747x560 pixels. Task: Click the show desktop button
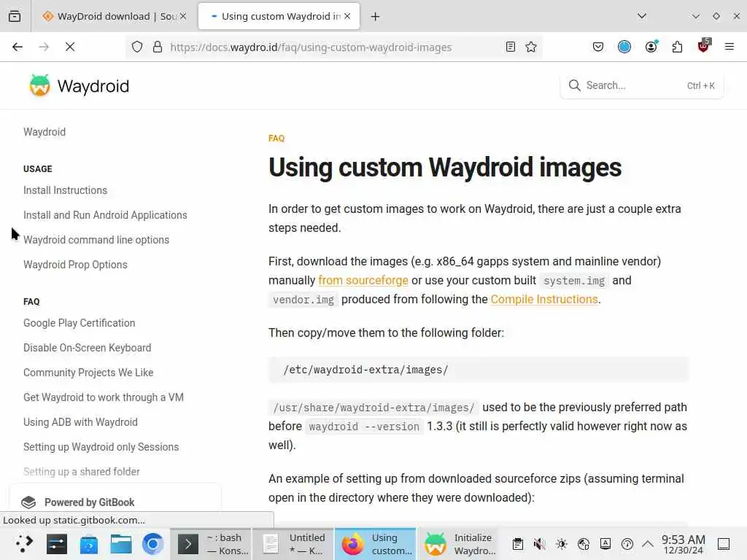(x=724, y=544)
